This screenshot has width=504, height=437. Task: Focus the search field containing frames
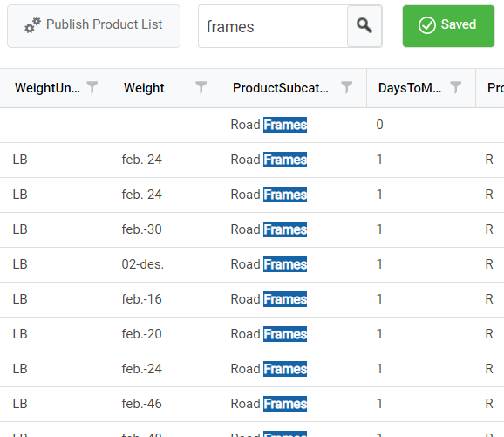[x=273, y=26]
